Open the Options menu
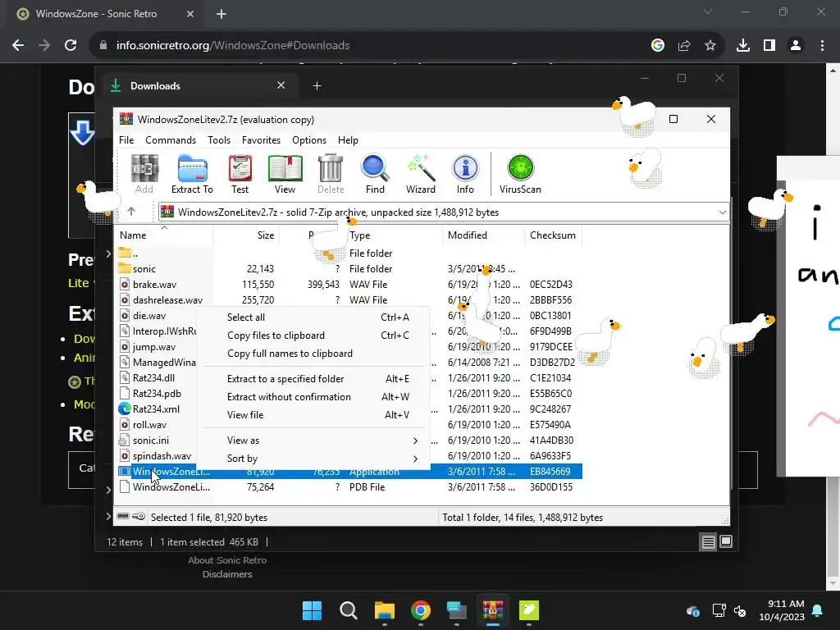 [x=309, y=139]
